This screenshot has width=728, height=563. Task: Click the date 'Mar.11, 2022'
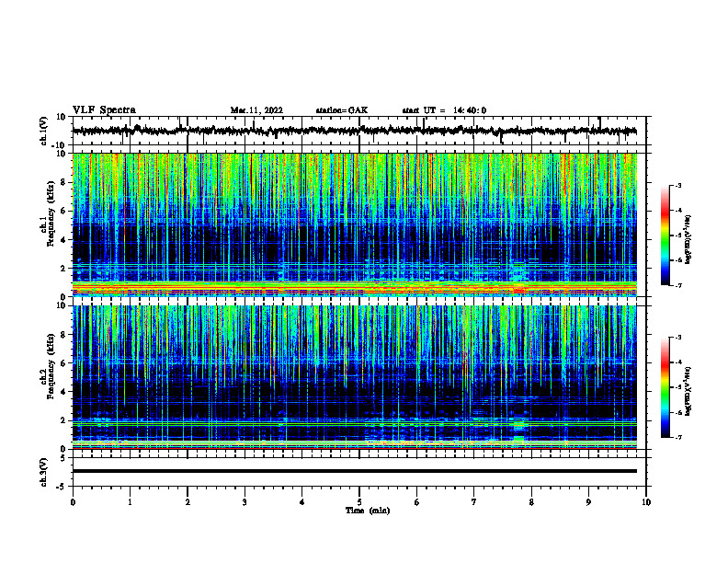tap(256, 110)
